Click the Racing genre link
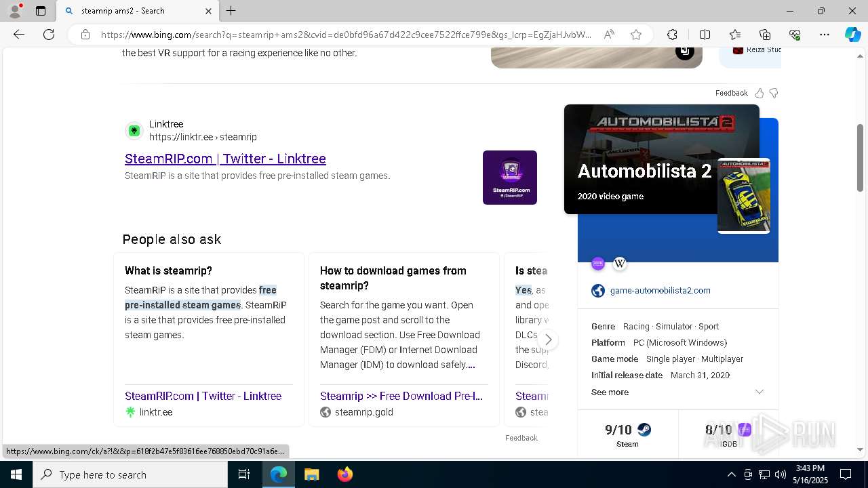Viewport: 868px width, 488px height. tap(636, 326)
